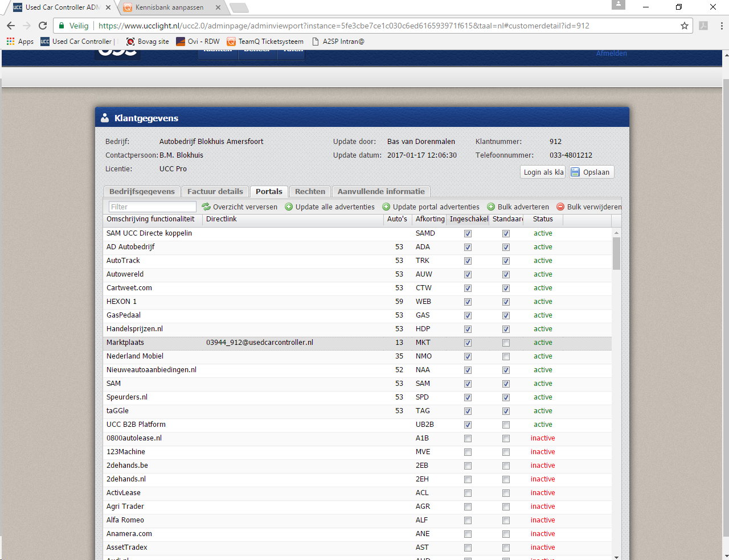
Task: Click Bulk verwijderen
Action: click(x=589, y=207)
